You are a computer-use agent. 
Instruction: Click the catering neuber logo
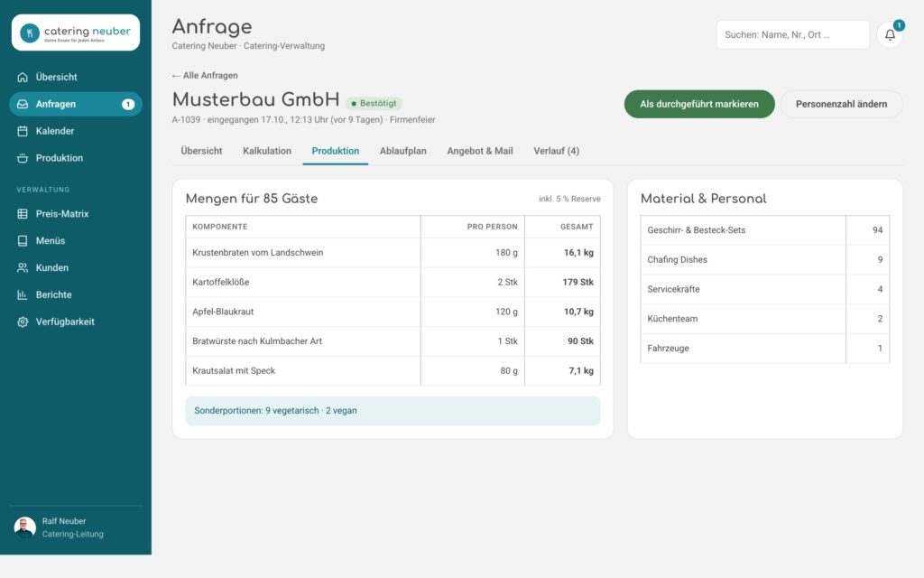(76, 33)
